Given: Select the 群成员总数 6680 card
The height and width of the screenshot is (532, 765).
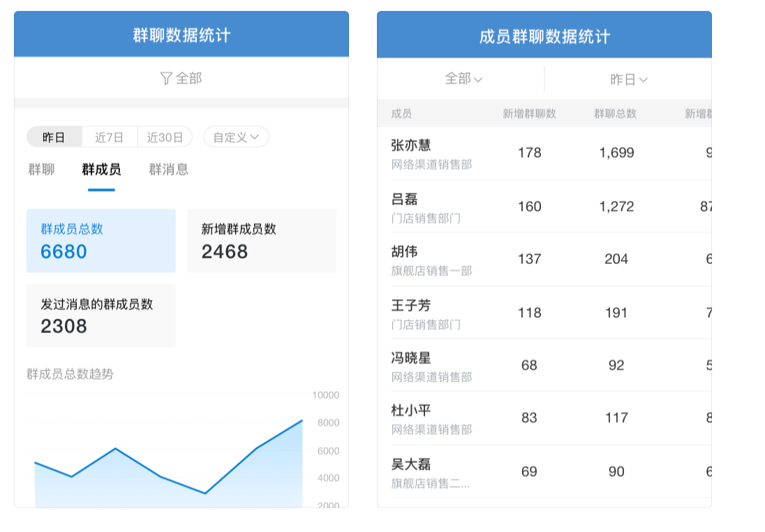Looking at the screenshot, I should point(101,241).
